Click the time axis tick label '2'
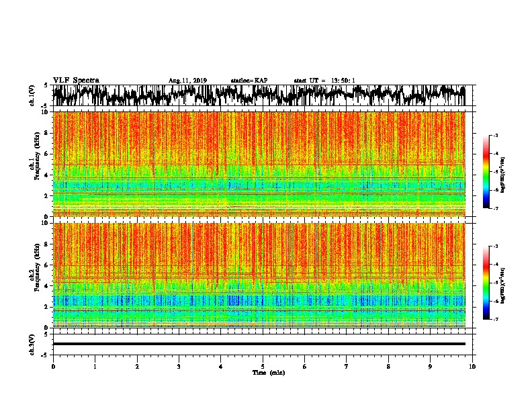Viewport: 532px width, 411px height. pos(137,367)
